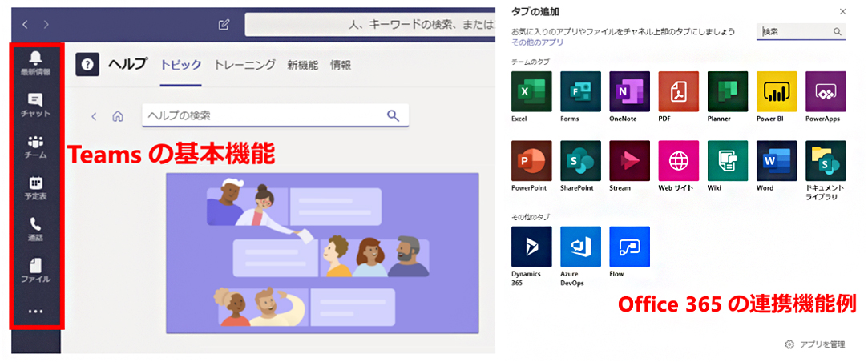
Task: Click the Help question mark icon
Action: pos(87,65)
